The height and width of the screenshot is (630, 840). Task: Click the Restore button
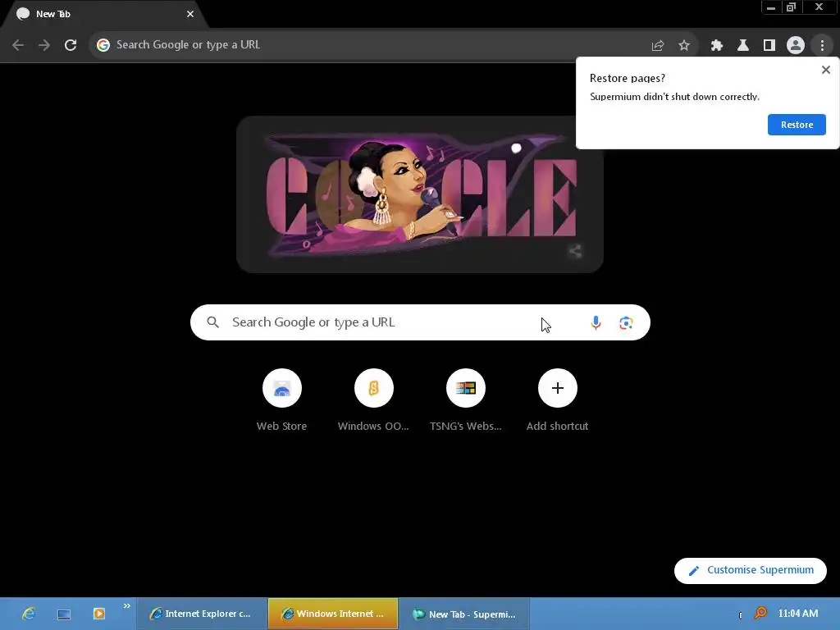point(797,125)
